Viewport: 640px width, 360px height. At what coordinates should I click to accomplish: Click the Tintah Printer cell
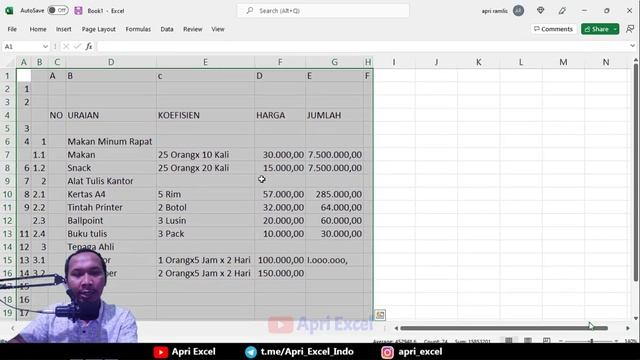coord(111,207)
